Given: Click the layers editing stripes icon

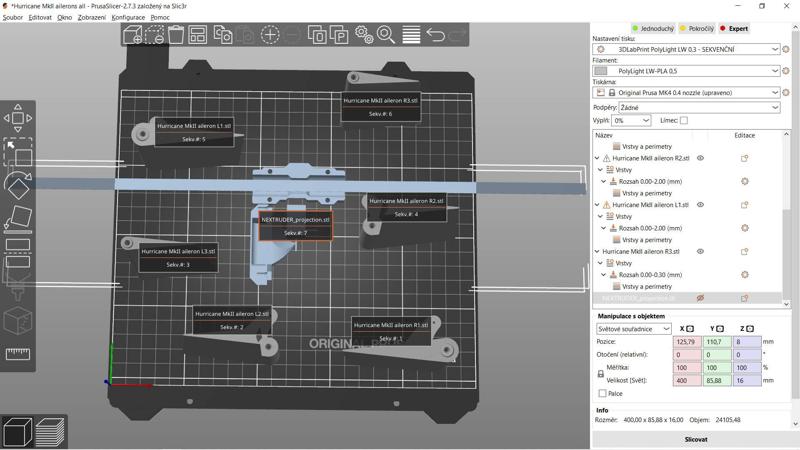Looking at the screenshot, I should (411, 35).
